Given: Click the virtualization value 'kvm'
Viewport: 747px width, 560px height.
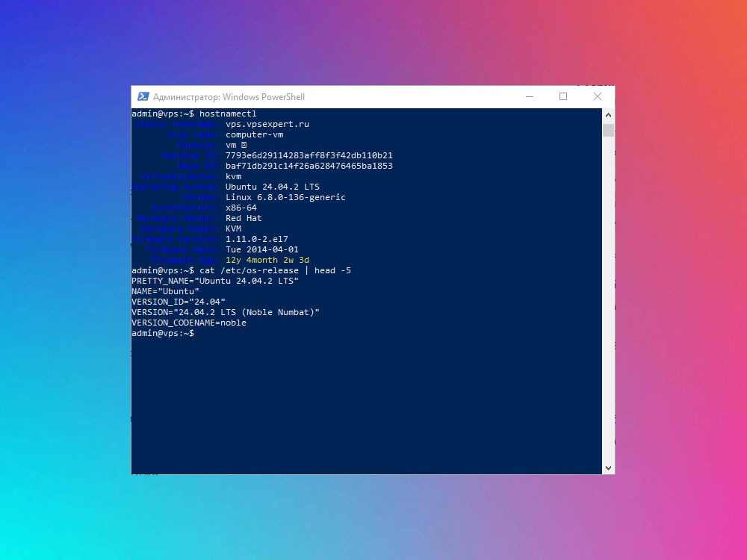Looking at the screenshot, I should coord(233,177).
